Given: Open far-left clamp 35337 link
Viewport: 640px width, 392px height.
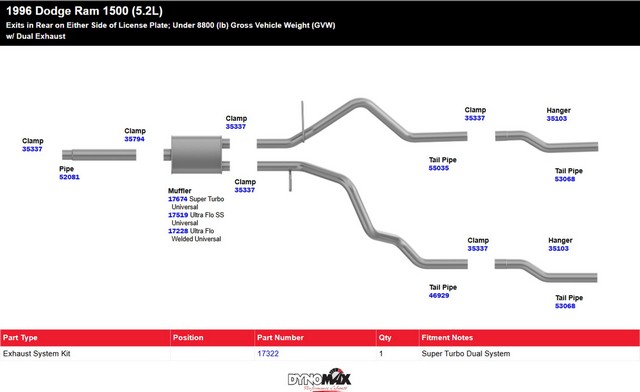Looking at the screenshot, I should (x=32, y=149).
